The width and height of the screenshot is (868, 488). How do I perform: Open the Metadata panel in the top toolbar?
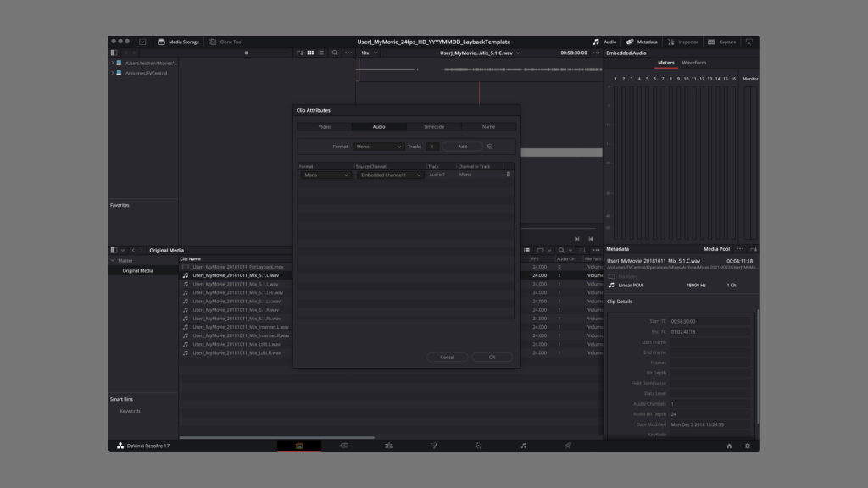coord(642,42)
